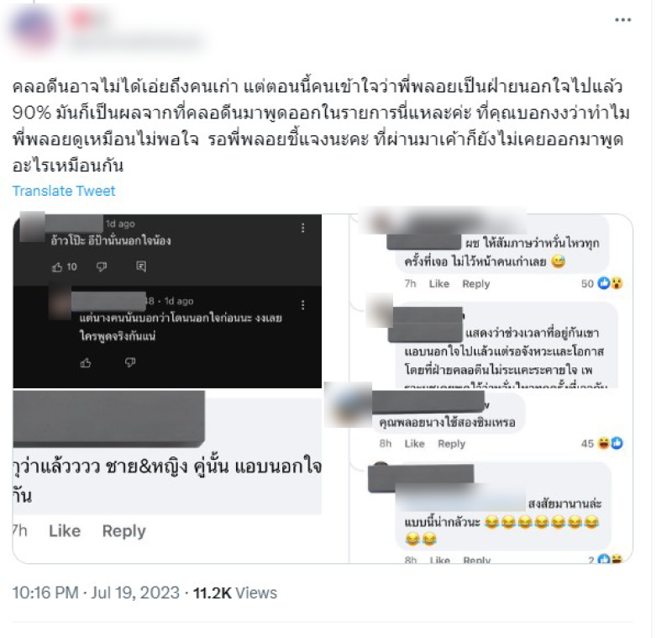Screen dimensions: 672x638
Task: Click the reply icon on the first dark comment
Action: [x=141, y=266]
